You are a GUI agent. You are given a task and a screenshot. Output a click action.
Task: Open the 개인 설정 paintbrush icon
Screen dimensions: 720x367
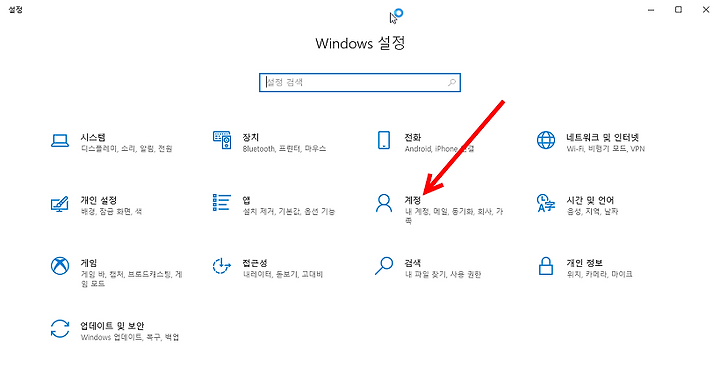tap(60, 203)
